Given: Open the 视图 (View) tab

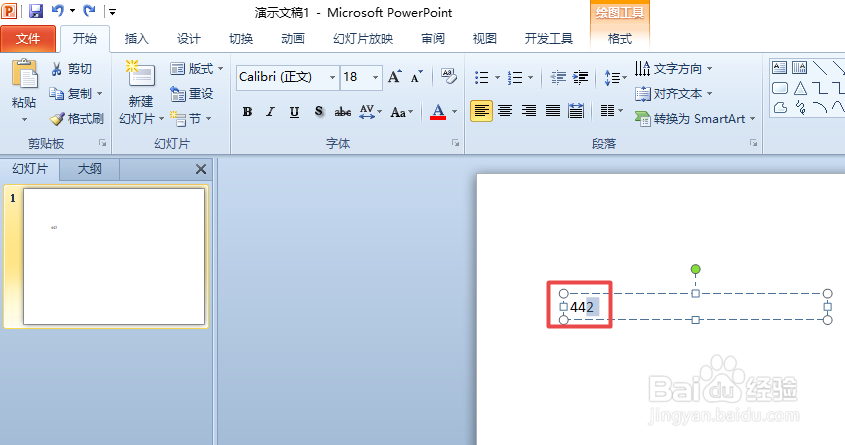Looking at the screenshot, I should tap(484, 39).
